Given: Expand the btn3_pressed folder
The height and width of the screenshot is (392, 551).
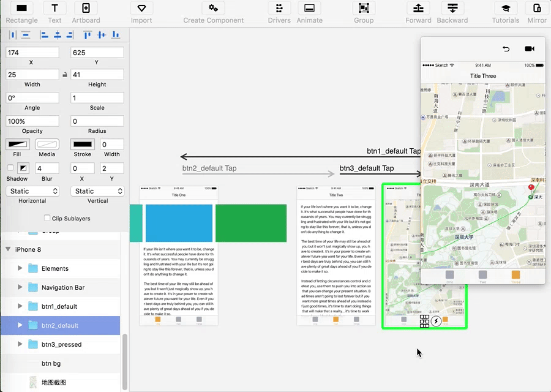Looking at the screenshot, I should pyautogui.click(x=20, y=344).
